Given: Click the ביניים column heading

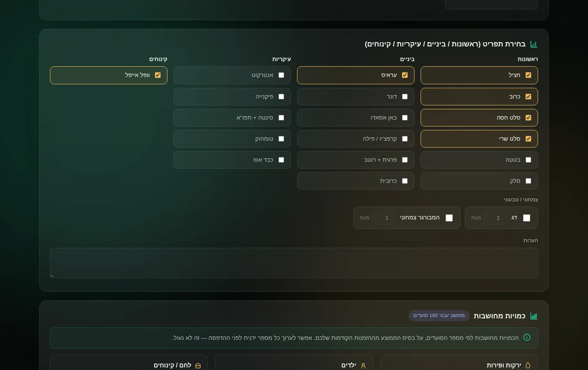Looking at the screenshot, I should (x=407, y=59).
